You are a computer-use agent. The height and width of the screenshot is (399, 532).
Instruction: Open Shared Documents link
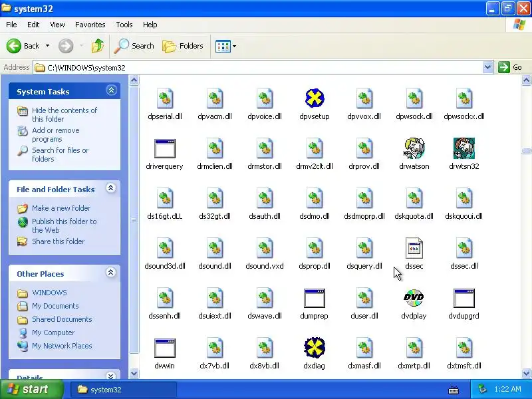click(x=62, y=319)
